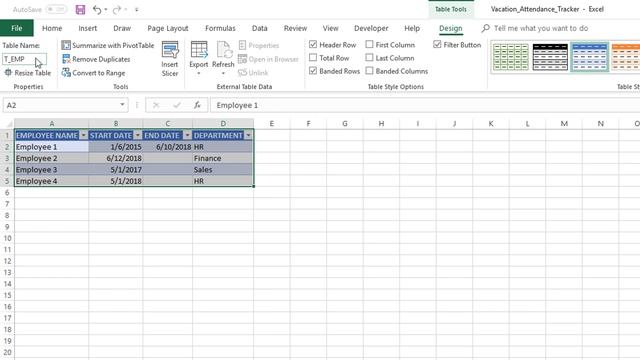Open the Formulas ribbon tab
The image size is (640, 360).
click(x=220, y=28)
